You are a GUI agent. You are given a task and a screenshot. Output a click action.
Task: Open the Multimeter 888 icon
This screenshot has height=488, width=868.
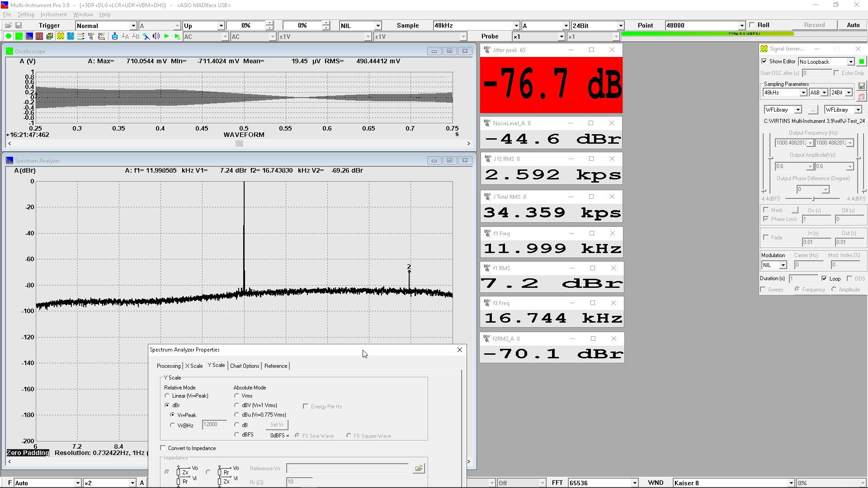pos(39,36)
